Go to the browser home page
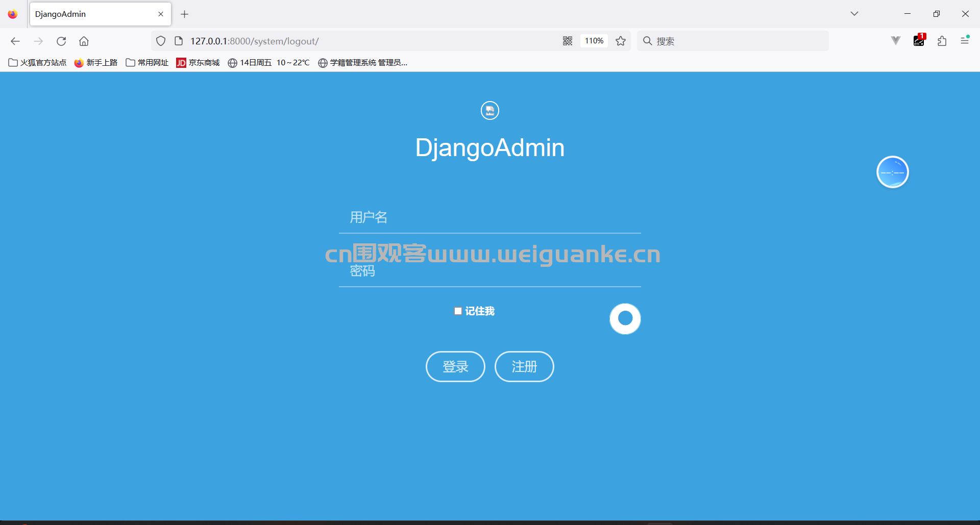 (x=84, y=41)
